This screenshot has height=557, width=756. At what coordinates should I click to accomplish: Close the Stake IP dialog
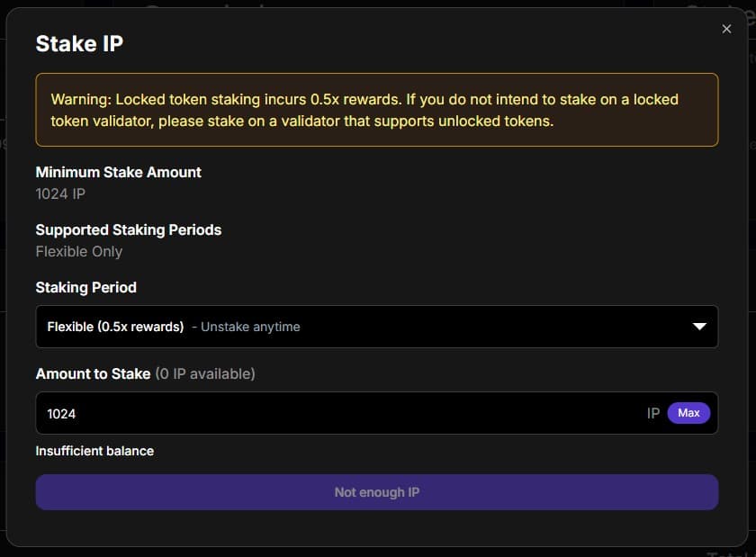pyautogui.click(x=726, y=29)
